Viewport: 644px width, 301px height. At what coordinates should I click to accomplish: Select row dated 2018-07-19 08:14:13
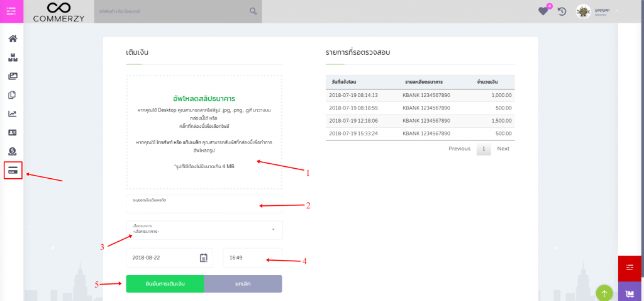tap(420, 95)
